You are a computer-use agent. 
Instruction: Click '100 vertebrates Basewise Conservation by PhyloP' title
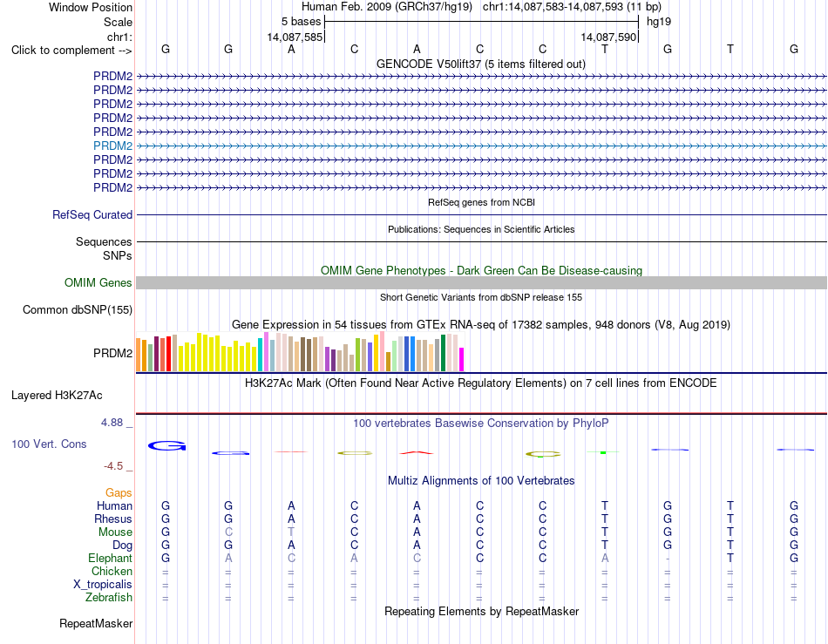coord(481,423)
